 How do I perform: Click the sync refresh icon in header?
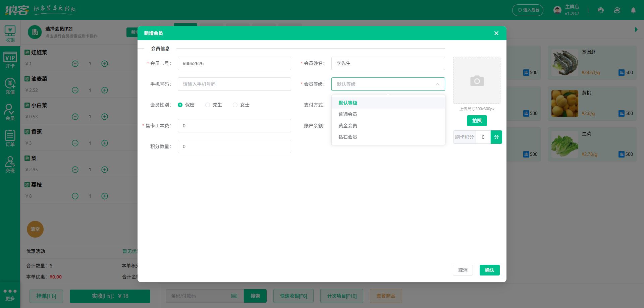point(617,10)
